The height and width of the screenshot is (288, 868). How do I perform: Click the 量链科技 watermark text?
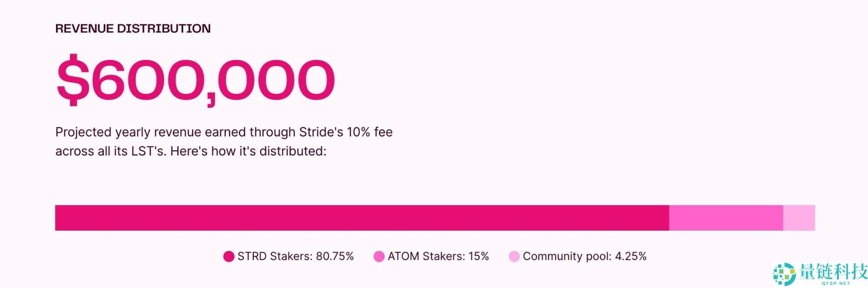[833, 272]
